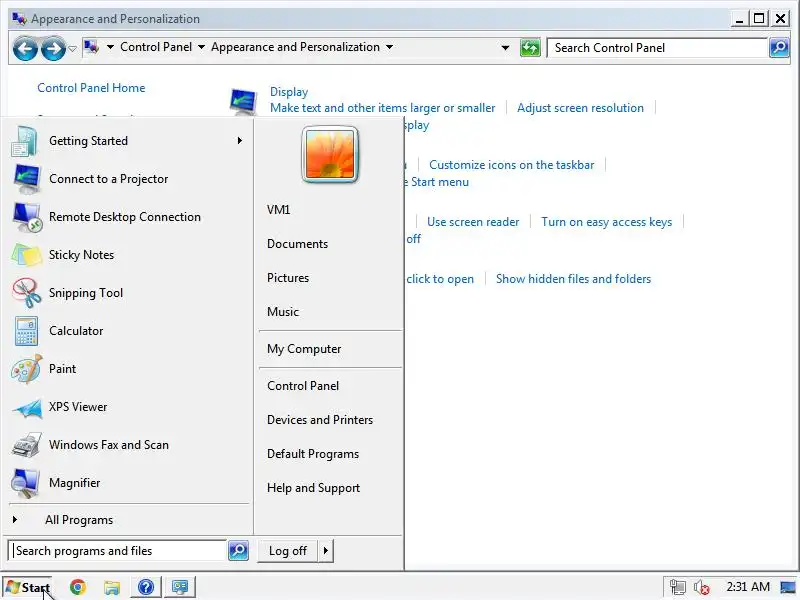Click the green Refresh button
This screenshot has width=800, height=600.
530,48
